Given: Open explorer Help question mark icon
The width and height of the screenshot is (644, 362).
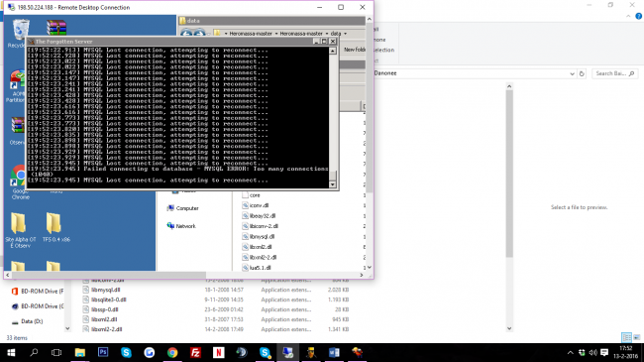Looking at the screenshot, I should [638, 16].
